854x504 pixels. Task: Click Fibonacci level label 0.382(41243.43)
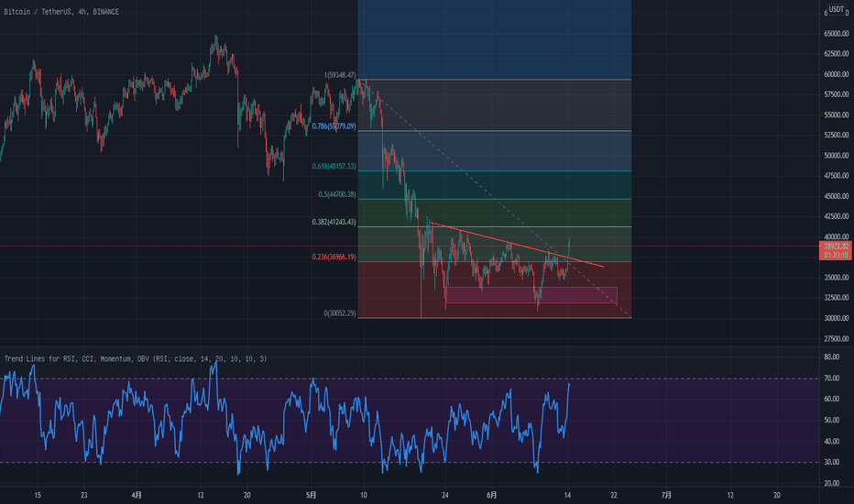(x=334, y=222)
